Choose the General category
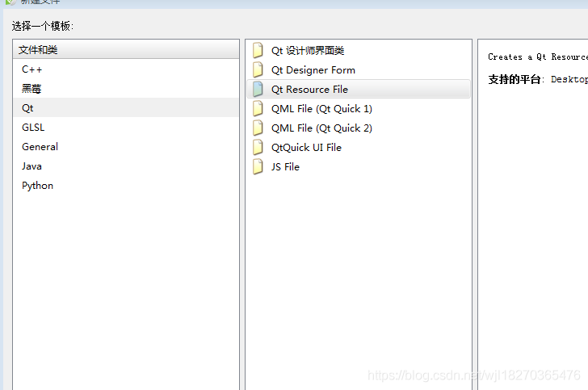The image size is (588, 390). point(126,147)
